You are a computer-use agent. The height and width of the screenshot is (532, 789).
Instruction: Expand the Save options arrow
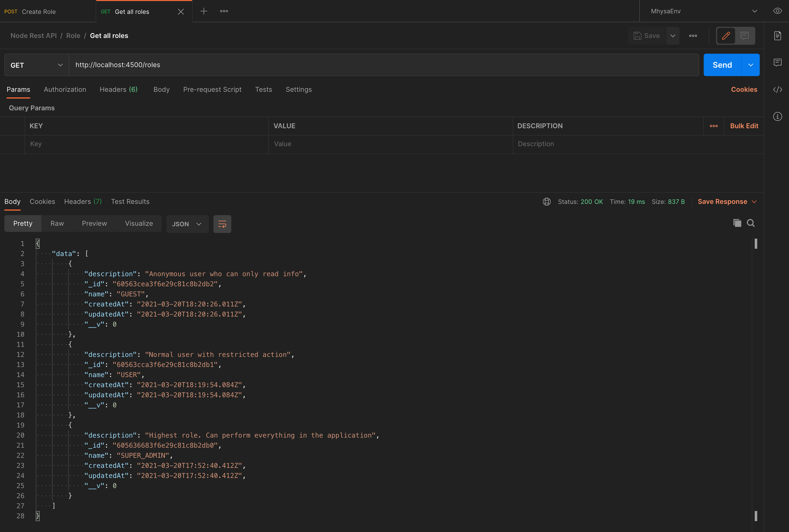(x=673, y=36)
